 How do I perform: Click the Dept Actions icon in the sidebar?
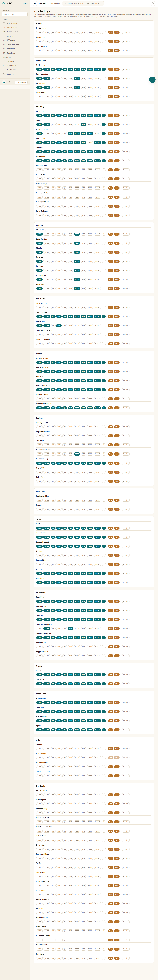tap(4, 27)
